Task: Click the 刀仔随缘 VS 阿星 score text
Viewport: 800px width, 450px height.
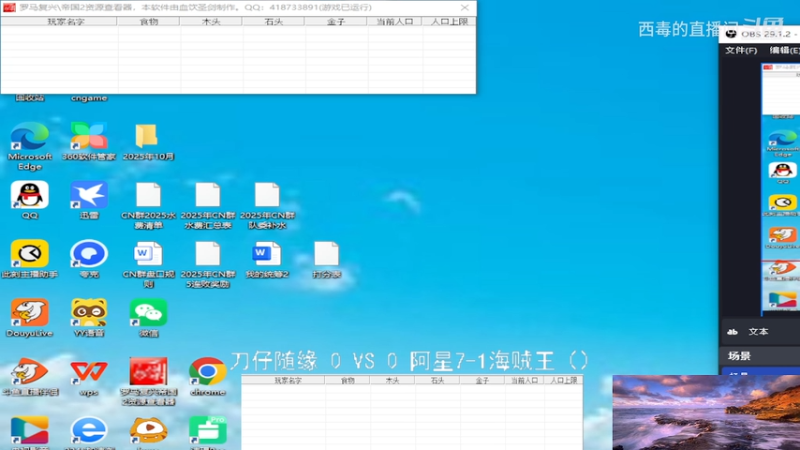Action: coord(410,361)
